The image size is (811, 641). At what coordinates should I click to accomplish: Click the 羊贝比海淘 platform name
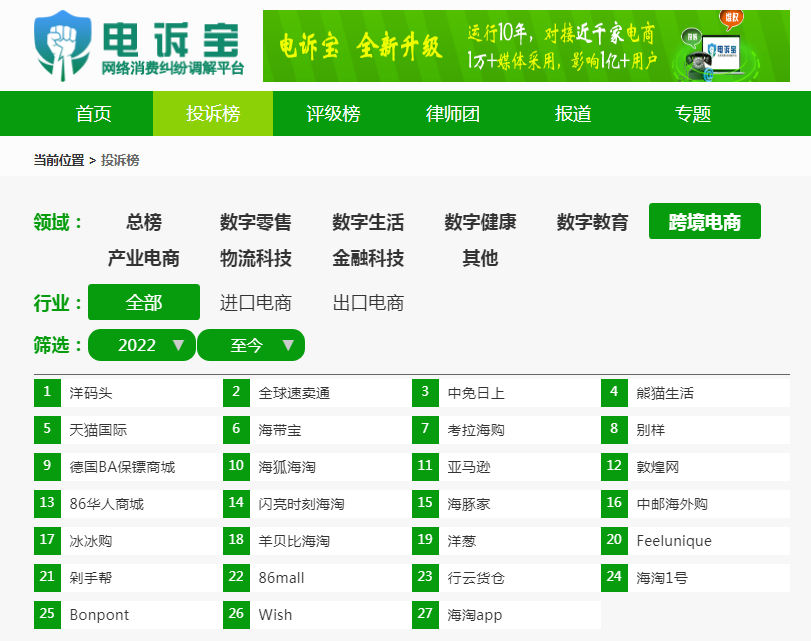point(294,541)
